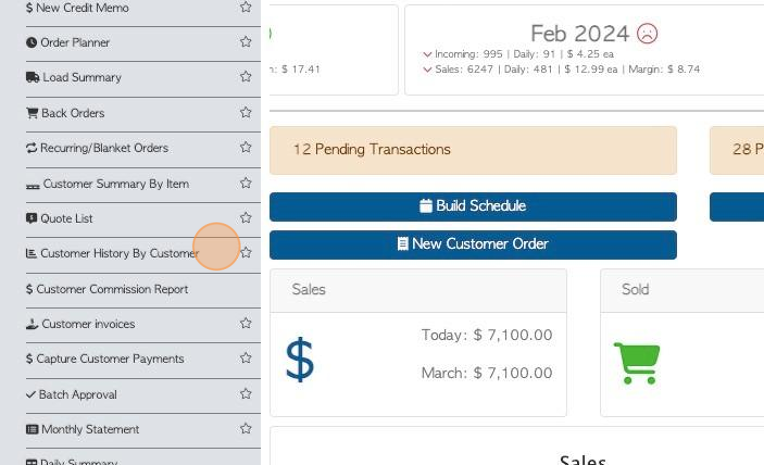Click the Order Planner clock icon
Image resolution: width=764 pixels, height=465 pixels.
32,43
